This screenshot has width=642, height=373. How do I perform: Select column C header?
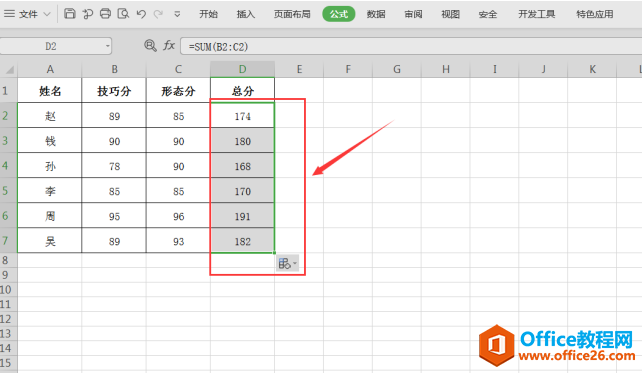click(x=178, y=69)
